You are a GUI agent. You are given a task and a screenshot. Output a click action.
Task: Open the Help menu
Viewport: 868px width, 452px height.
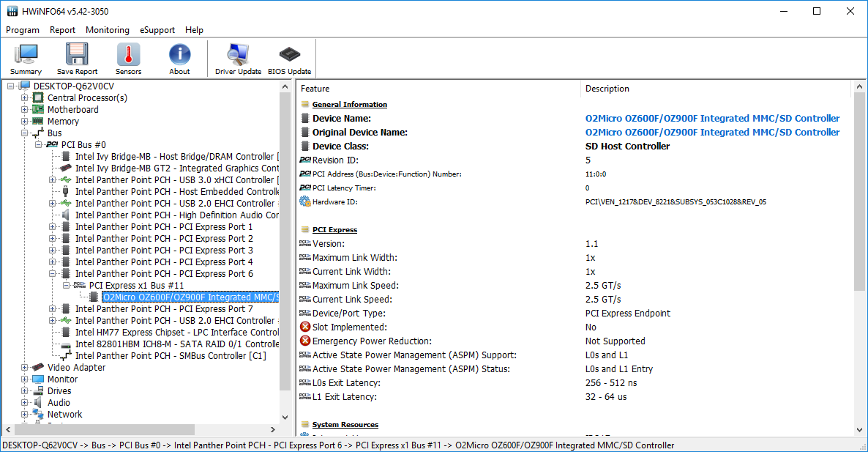(194, 30)
